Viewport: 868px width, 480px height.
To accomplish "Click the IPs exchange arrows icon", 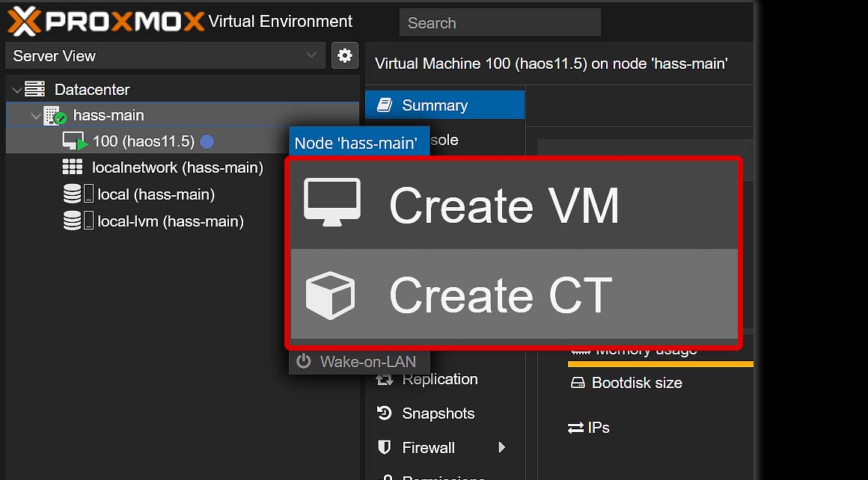I will (x=575, y=428).
